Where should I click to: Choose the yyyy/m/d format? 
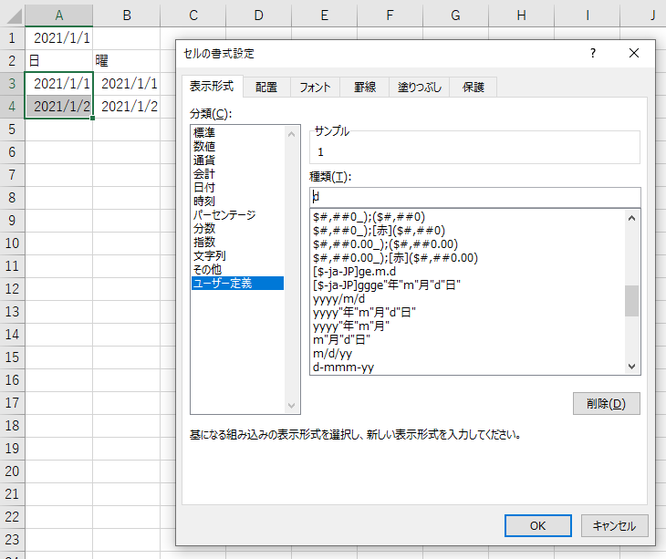(x=339, y=299)
